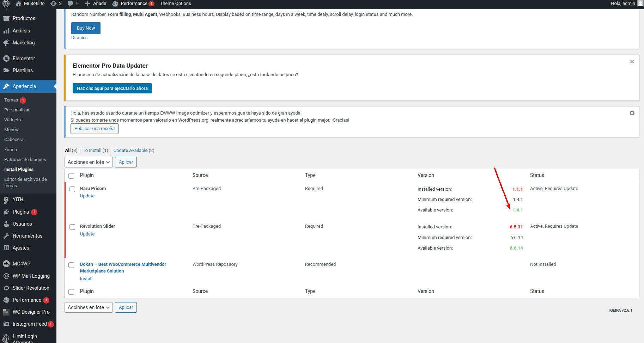Open the bottom Acciones en lote dropdown
The height and width of the screenshot is (343, 644).
(89, 307)
